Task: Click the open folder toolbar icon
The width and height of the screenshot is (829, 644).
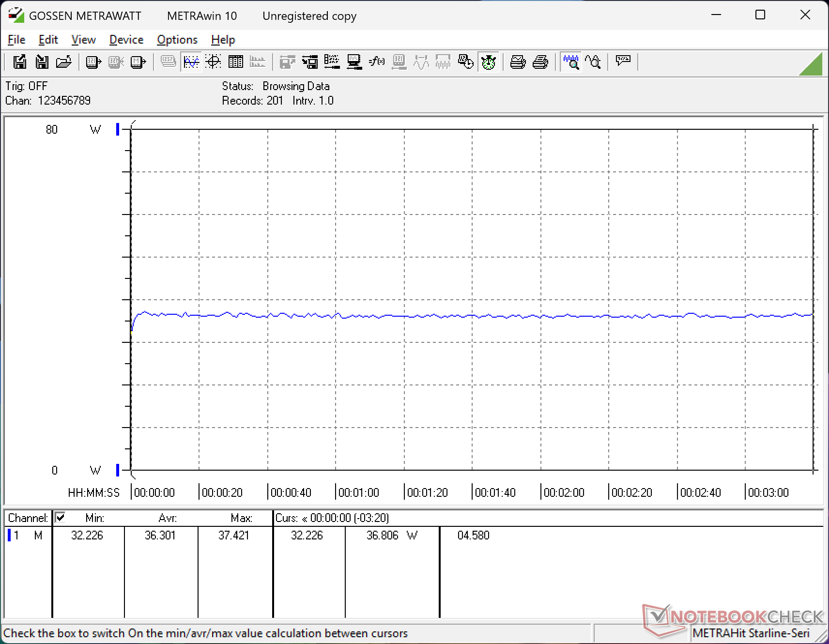Action: (x=64, y=62)
